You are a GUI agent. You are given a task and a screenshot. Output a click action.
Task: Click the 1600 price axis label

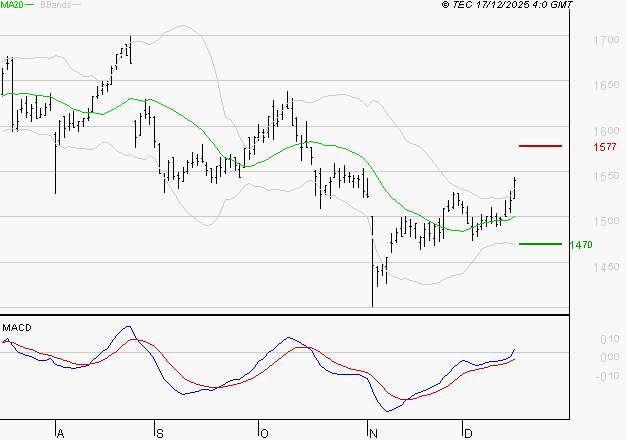click(x=606, y=131)
